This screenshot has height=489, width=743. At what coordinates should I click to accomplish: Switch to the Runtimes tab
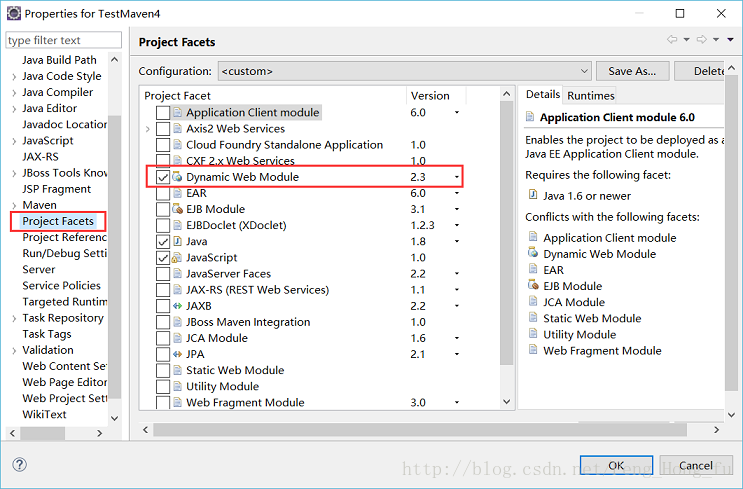[x=590, y=96]
